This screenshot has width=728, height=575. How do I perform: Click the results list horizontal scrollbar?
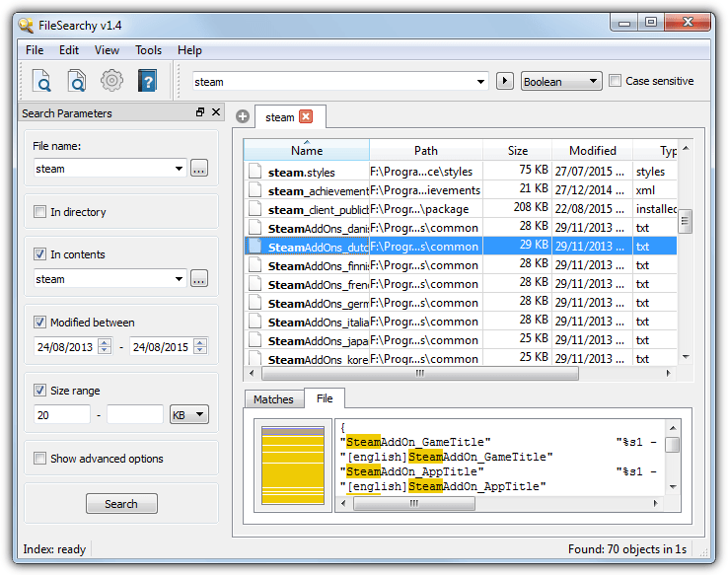coord(420,373)
